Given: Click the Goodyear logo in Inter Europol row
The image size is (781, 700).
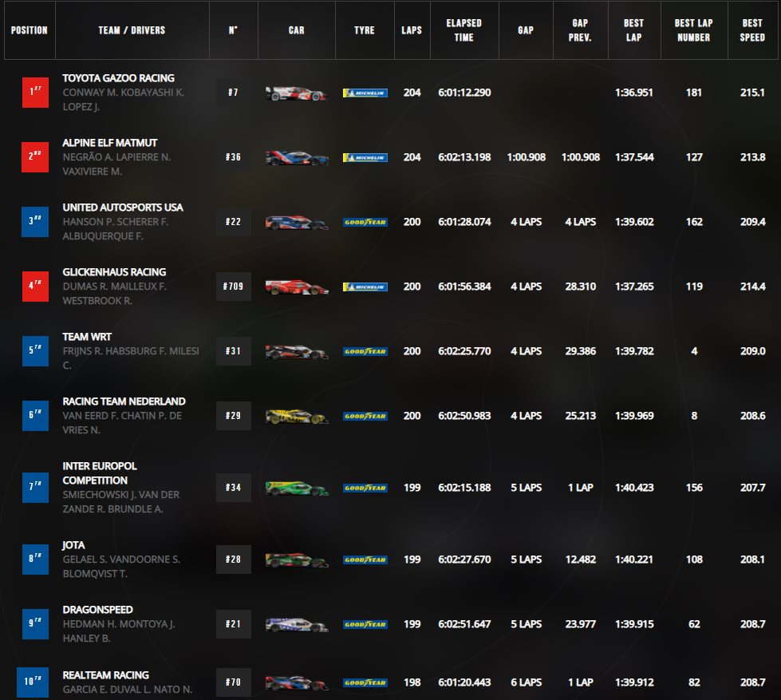Looking at the screenshot, I should (x=365, y=488).
